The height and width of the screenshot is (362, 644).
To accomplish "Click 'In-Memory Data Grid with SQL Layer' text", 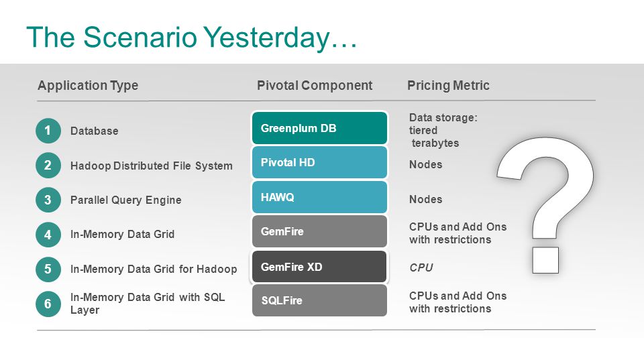I will pyautogui.click(x=148, y=303).
